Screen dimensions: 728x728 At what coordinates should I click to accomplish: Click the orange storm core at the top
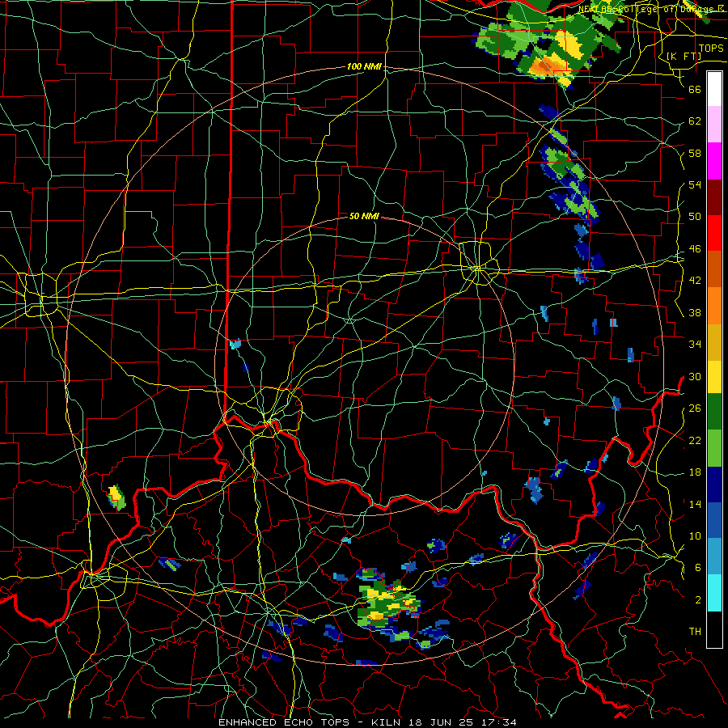pos(547,66)
